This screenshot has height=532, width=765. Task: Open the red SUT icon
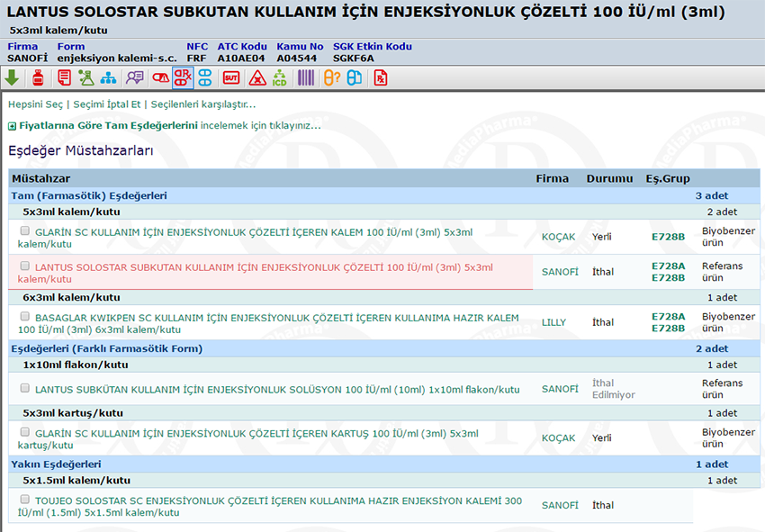coord(231,77)
